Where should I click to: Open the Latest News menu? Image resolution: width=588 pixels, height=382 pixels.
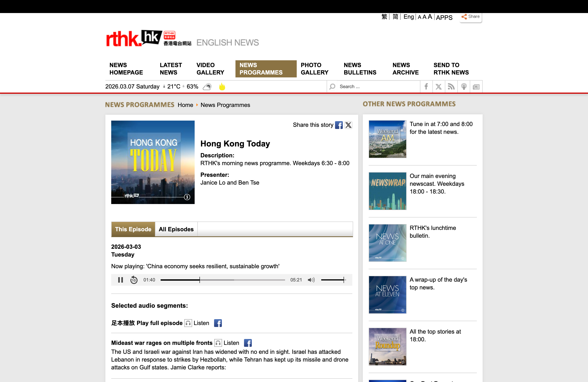(x=171, y=69)
